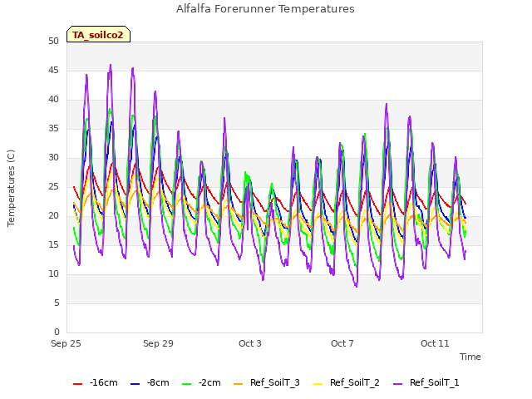Click the red -16cm legend color marker
The width and height of the screenshot is (532, 399).
click(x=77, y=384)
